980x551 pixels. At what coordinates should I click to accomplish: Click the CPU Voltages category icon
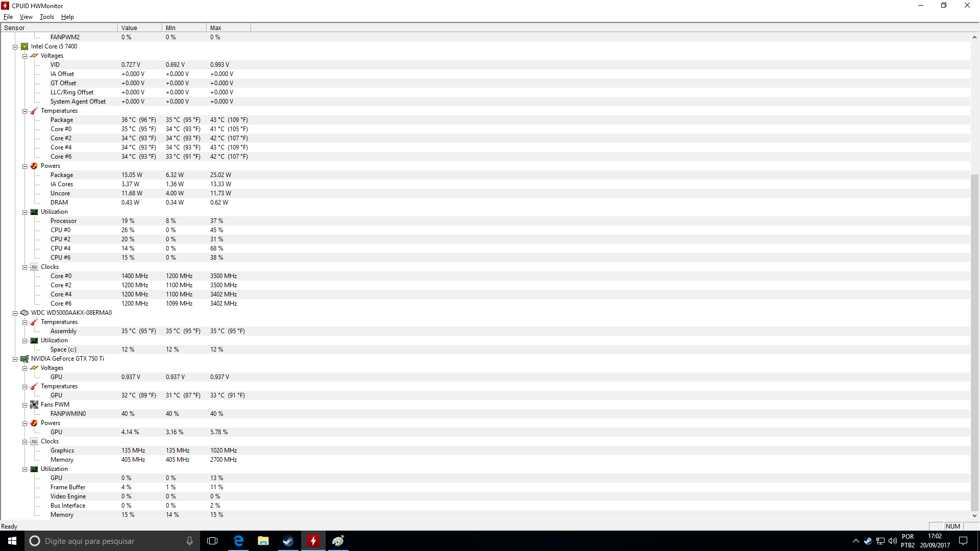tap(34, 56)
